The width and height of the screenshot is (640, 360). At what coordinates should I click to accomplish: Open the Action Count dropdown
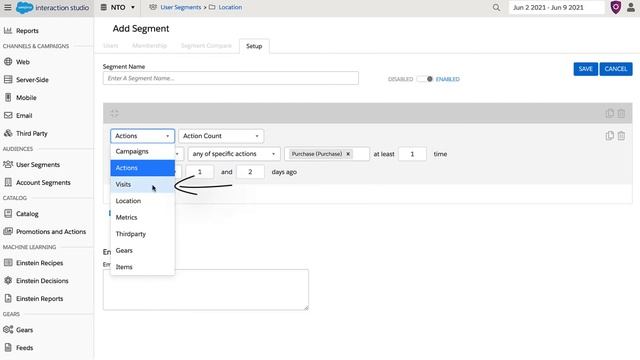[x=221, y=136]
